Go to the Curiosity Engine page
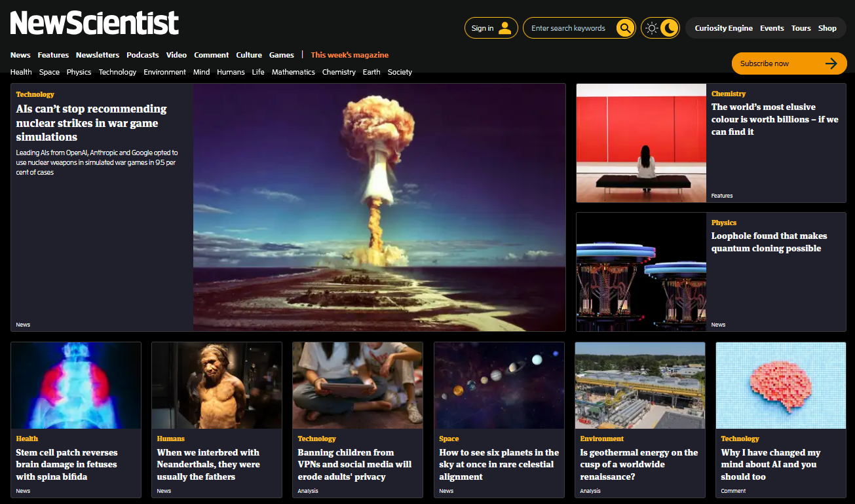855x504 pixels. coord(723,28)
